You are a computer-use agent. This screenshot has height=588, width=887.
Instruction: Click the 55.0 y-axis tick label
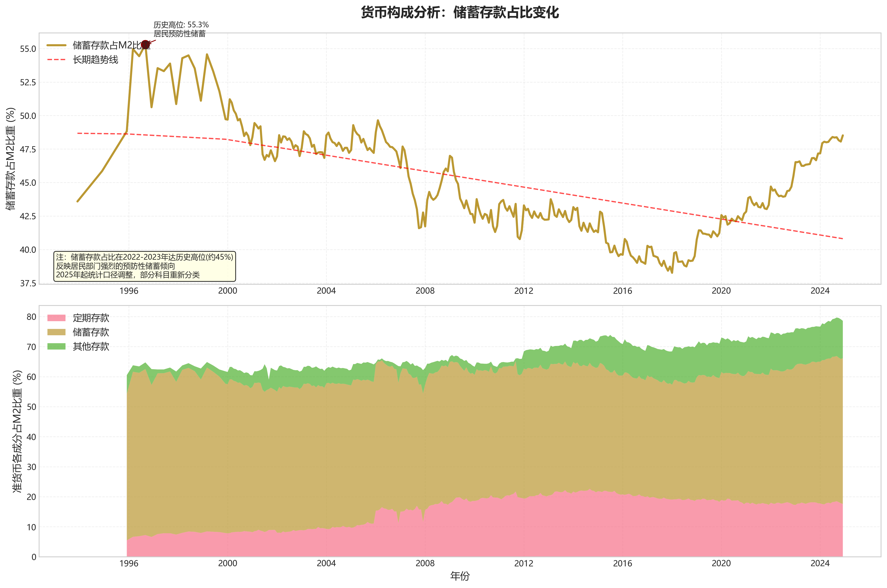[x=28, y=49]
